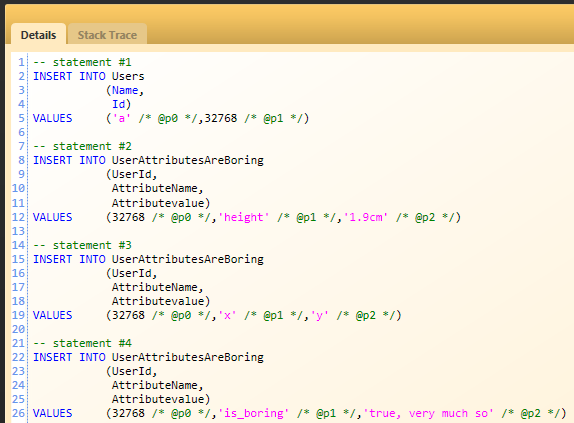Image resolution: width=574 pixels, height=423 pixels.
Task: Click line number 6 in the gutter
Action: pos(22,132)
